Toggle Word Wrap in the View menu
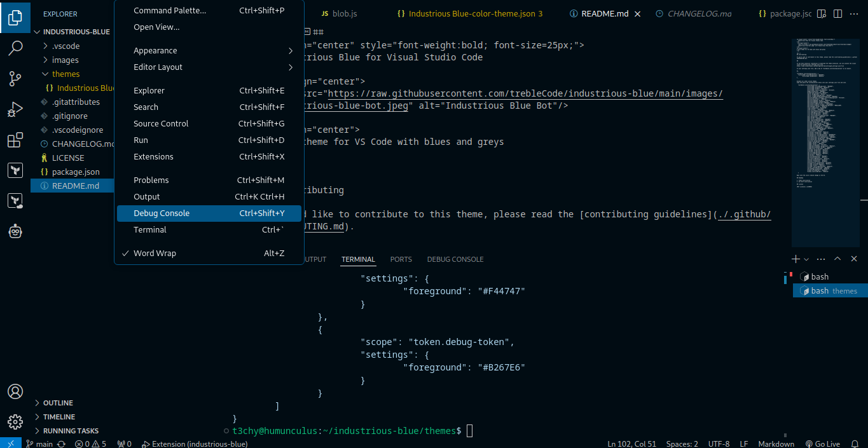The image size is (868, 448). 209,253
